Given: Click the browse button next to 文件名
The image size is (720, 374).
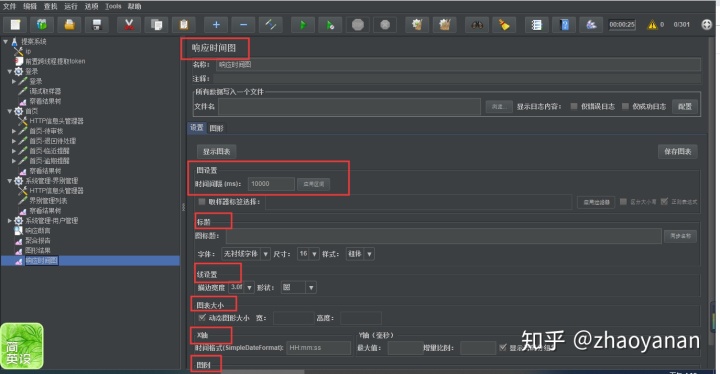Looking at the screenshot, I should coord(499,107).
